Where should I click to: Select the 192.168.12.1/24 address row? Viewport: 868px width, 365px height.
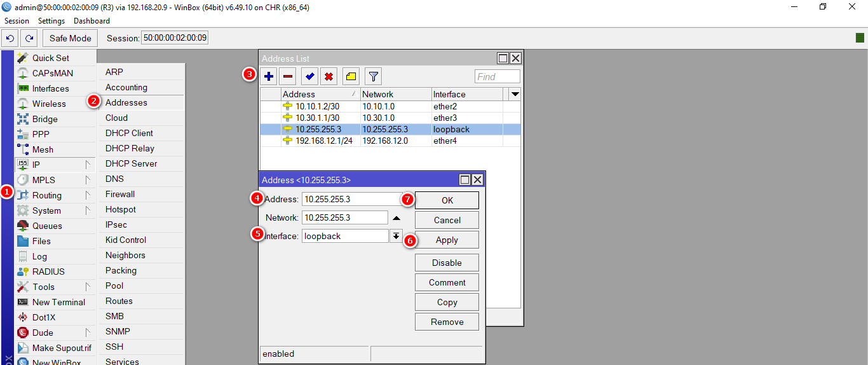click(324, 141)
